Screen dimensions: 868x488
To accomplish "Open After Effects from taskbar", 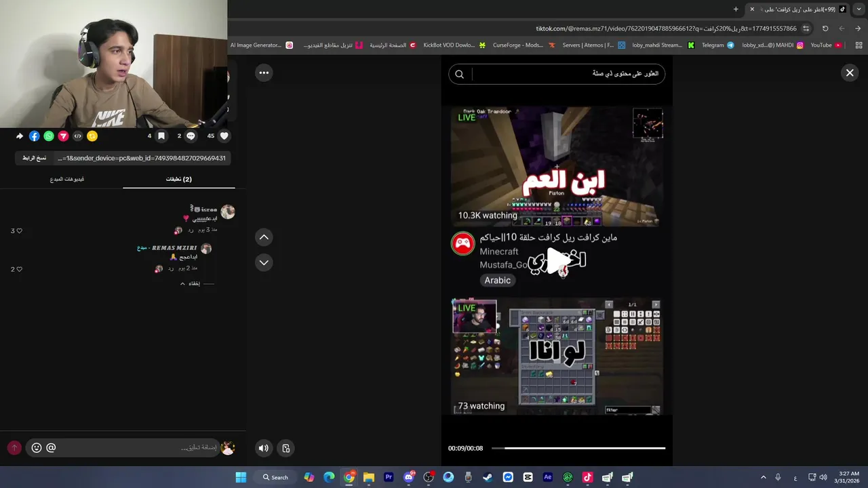I will (x=548, y=477).
